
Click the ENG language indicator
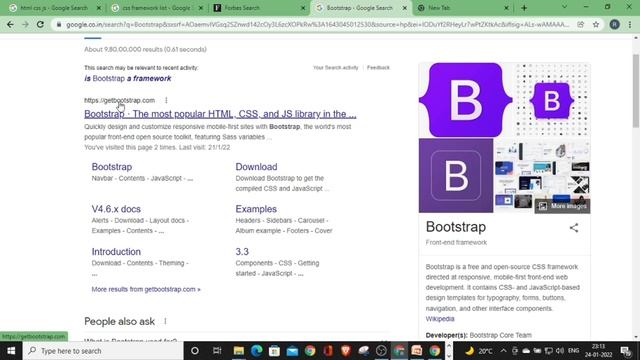[573, 351]
